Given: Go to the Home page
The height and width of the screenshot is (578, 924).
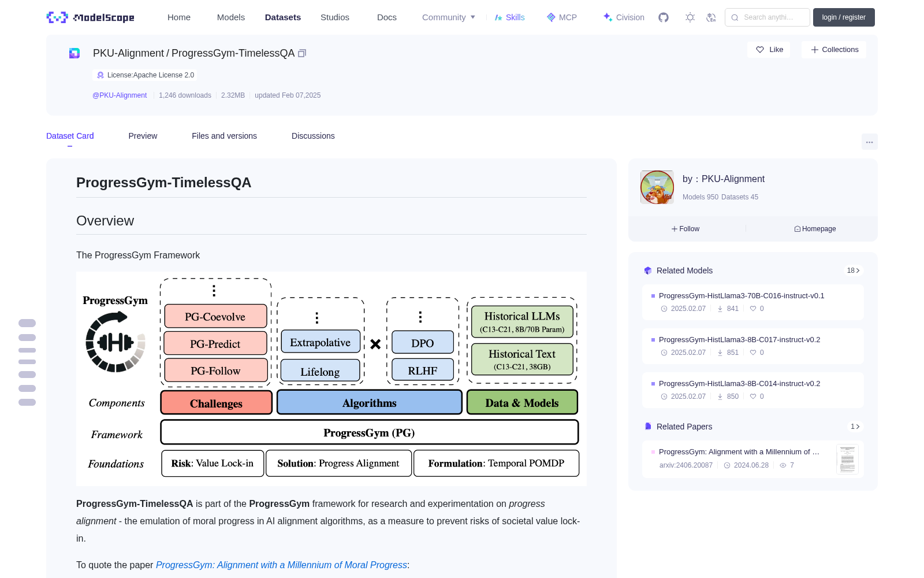Looking at the screenshot, I should 179,17.
